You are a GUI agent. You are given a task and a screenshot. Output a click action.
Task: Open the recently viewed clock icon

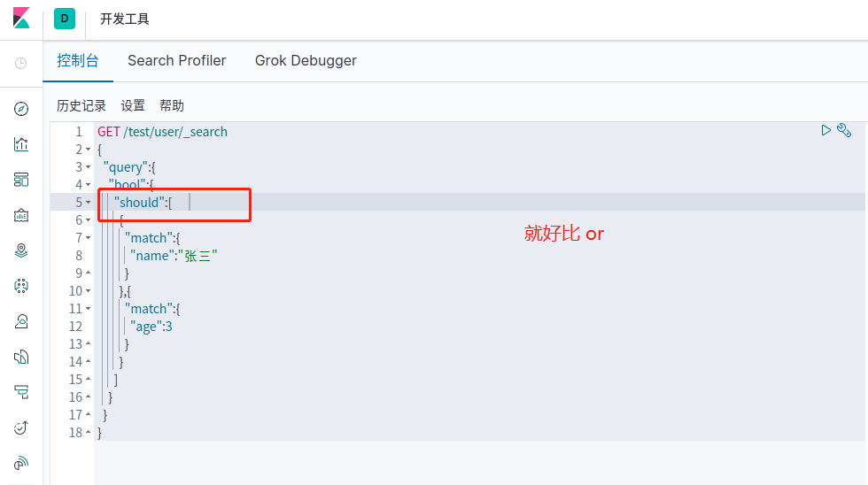point(21,64)
